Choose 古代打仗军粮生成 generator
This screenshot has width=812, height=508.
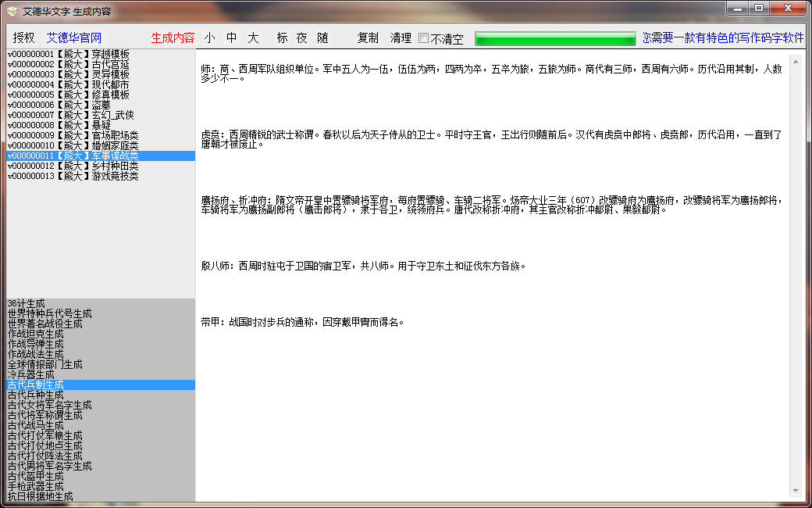tap(101, 436)
